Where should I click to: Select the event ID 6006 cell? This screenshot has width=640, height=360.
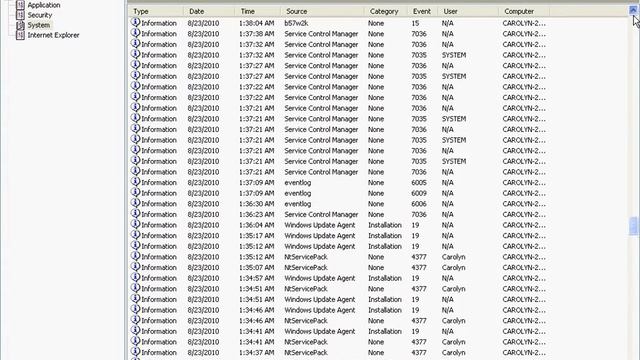tap(419, 204)
